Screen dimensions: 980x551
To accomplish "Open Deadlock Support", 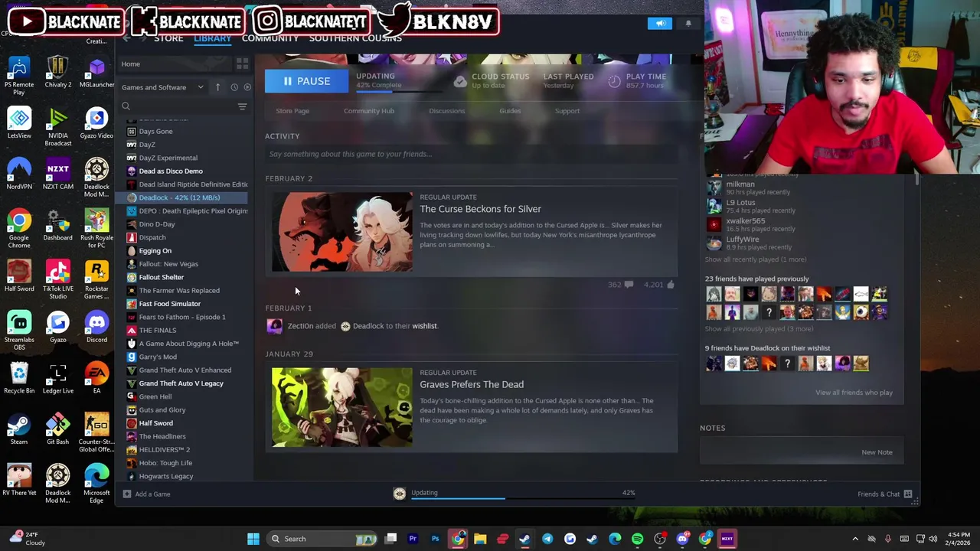I will pos(567,111).
